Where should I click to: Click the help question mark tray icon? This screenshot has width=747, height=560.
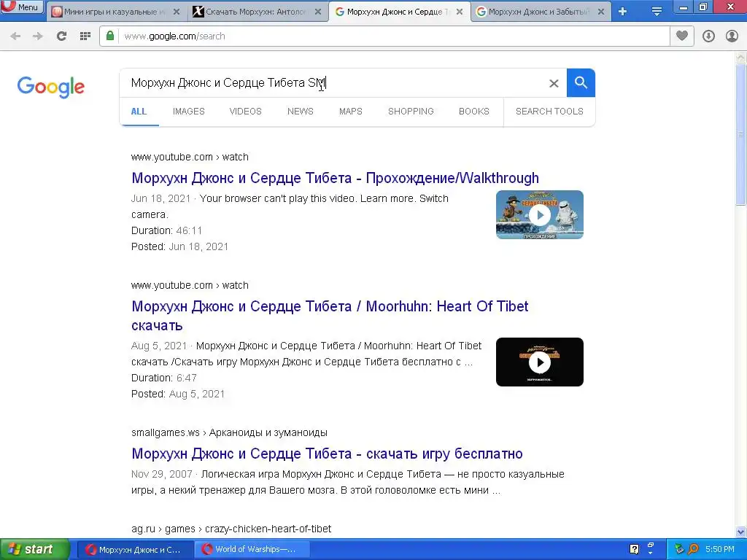click(634, 550)
